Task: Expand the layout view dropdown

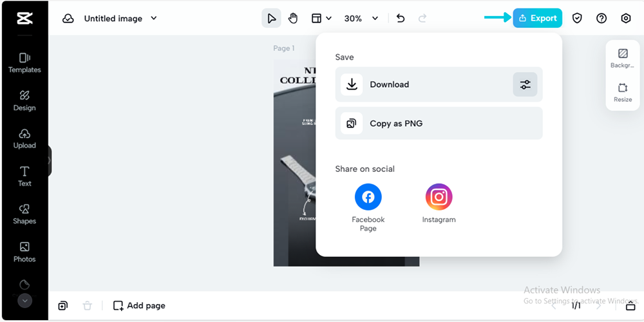Action: click(321, 19)
